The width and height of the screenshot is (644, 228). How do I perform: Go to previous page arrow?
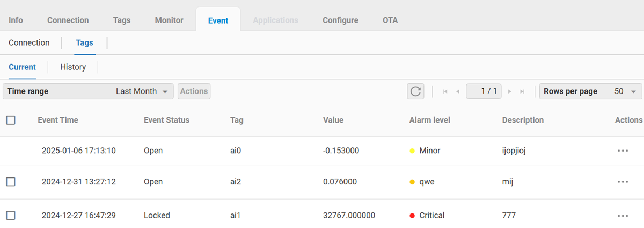(458, 92)
